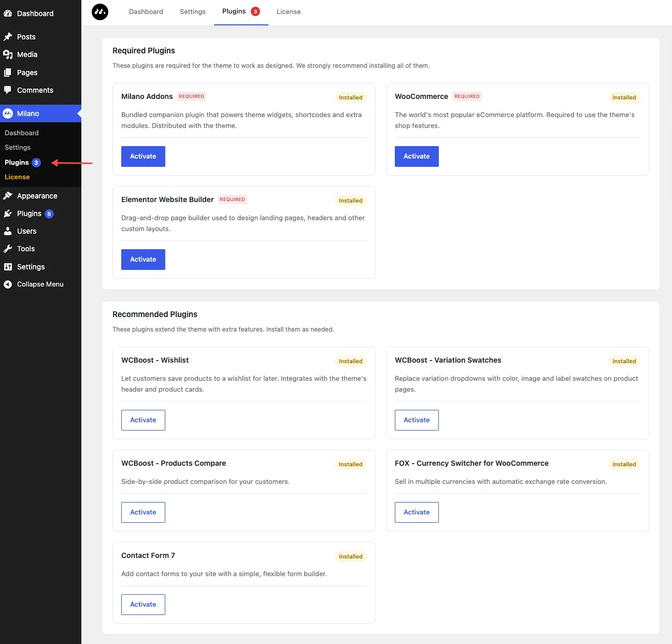
Task: Click Installed badge on Milano Addons card
Action: pyautogui.click(x=351, y=97)
